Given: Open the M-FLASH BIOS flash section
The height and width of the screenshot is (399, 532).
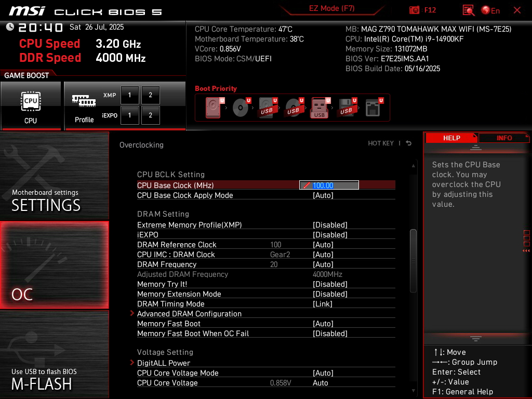Looking at the screenshot, I should pyautogui.click(x=54, y=354).
